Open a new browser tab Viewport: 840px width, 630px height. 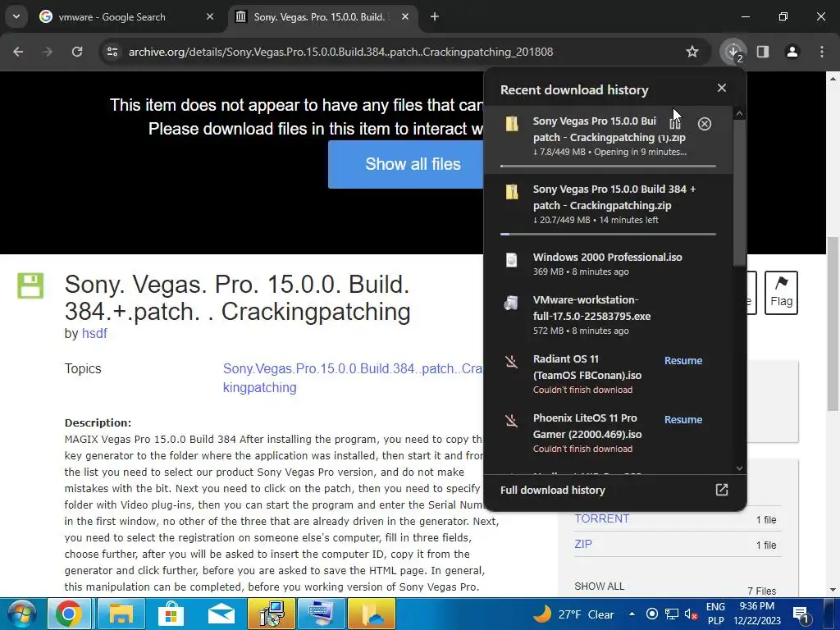pyautogui.click(x=435, y=16)
